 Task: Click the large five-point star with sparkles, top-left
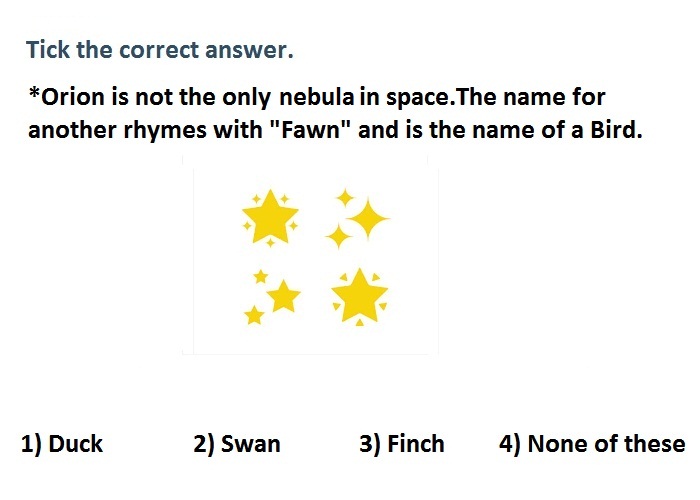(x=270, y=217)
